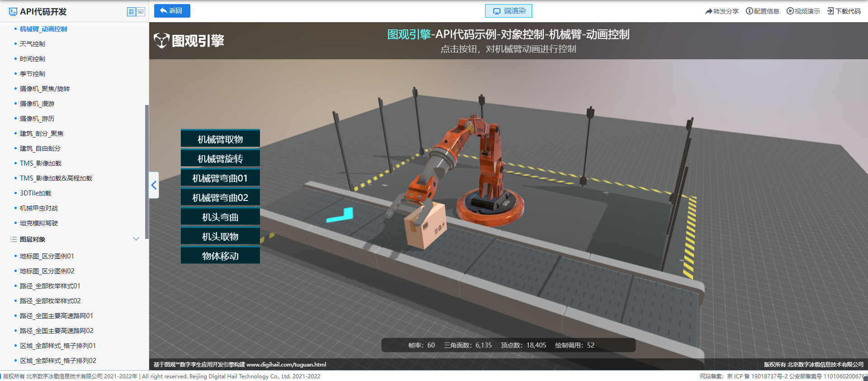The width and height of the screenshot is (868, 381).
Task: Open the 摄像机_游历 example
Action: click(x=37, y=119)
